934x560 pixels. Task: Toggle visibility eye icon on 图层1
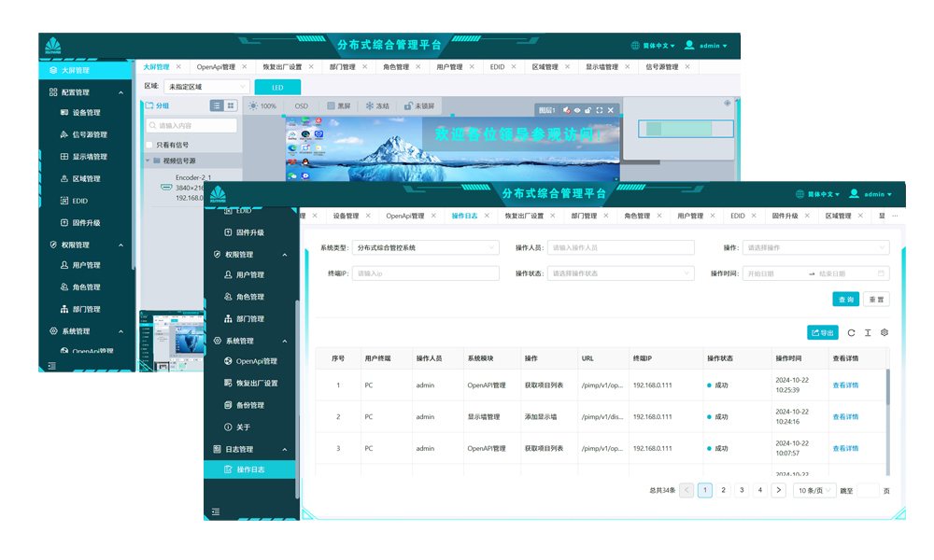[576, 110]
